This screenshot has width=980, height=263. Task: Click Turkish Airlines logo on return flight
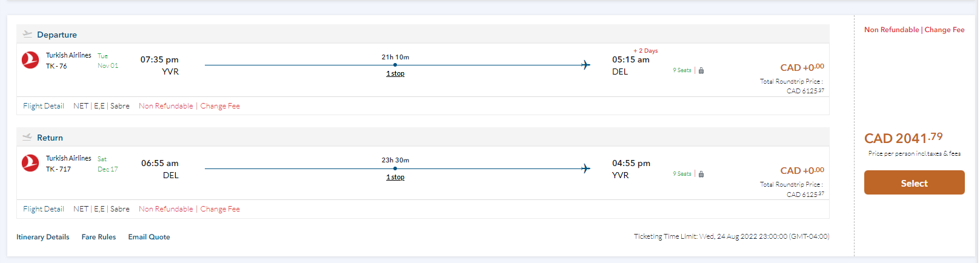point(30,163)
